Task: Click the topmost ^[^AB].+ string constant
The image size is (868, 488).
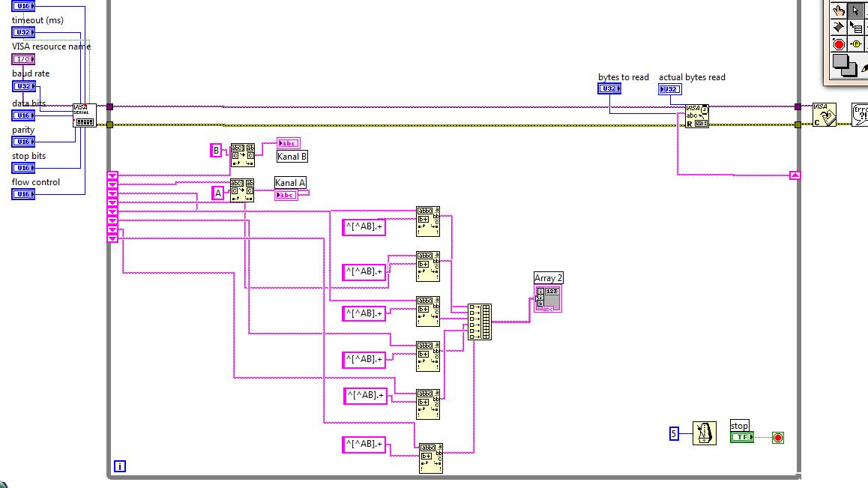Action: point(364,226)
